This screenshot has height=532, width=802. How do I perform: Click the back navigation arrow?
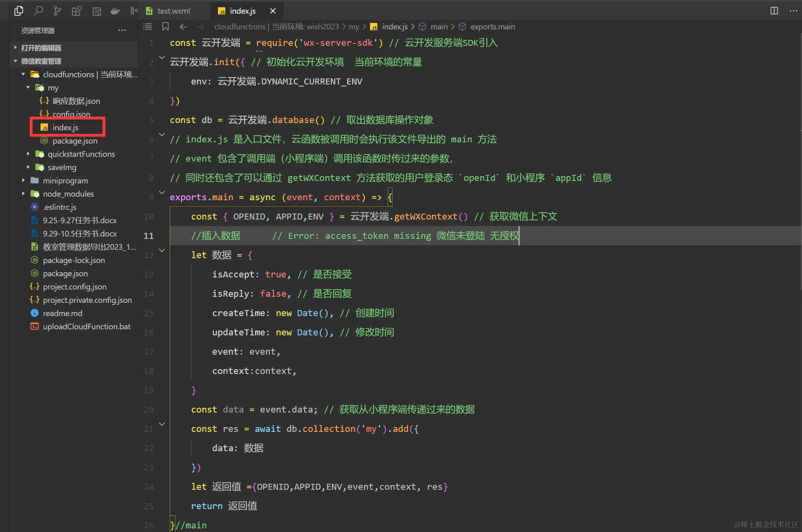[183, 27]
